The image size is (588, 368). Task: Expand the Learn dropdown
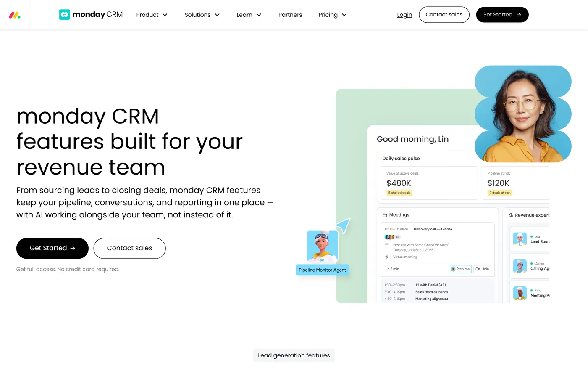[249, 15]
